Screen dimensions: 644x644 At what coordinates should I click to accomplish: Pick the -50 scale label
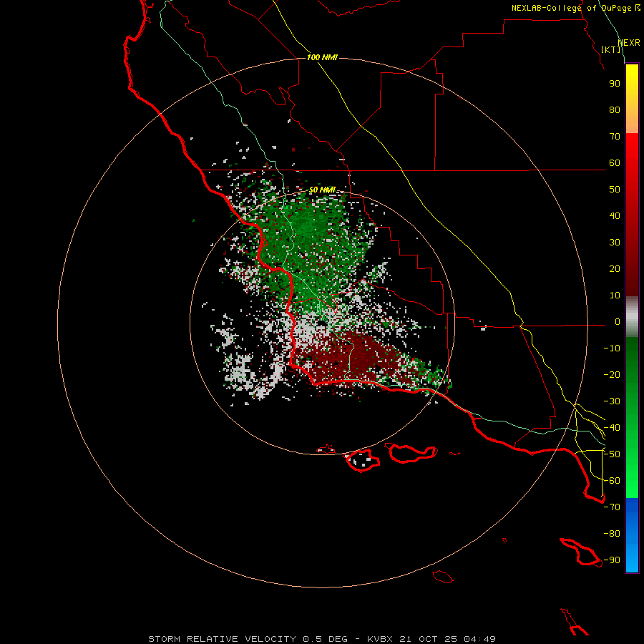click(612, 454)
